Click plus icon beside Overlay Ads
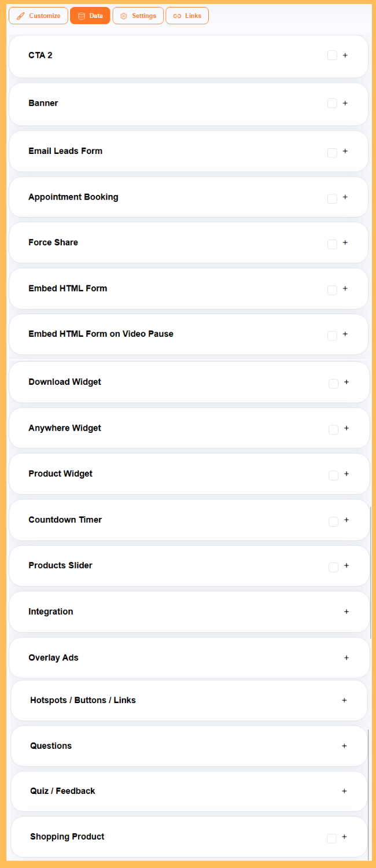The height and width of the screenshot is (868, 376). click(346, 658)
